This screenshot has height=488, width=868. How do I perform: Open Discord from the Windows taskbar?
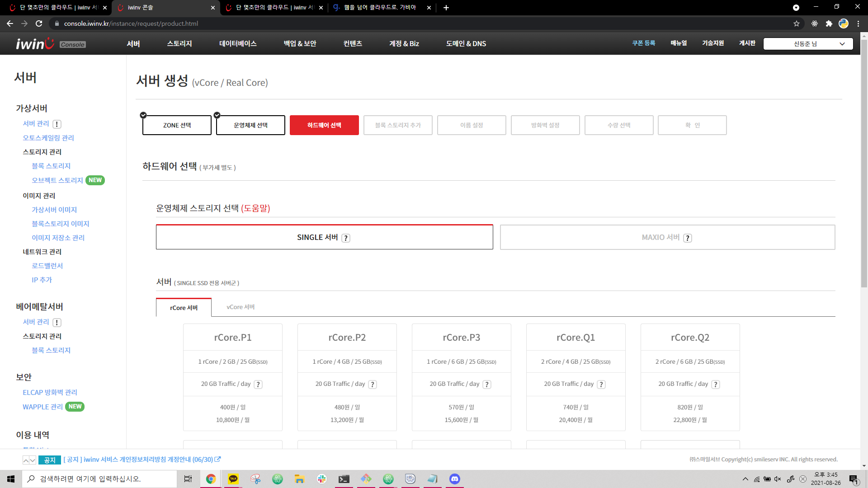(x=454, y=479)
